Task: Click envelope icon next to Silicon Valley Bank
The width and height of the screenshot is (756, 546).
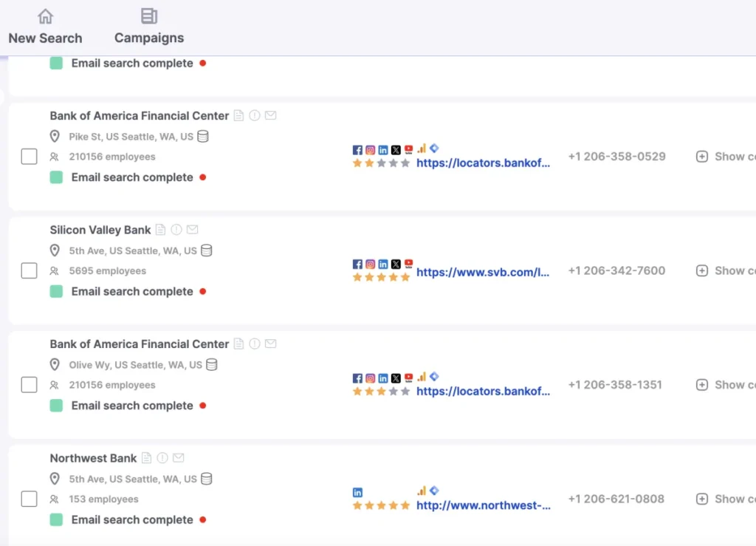Action: (x=193, y=230)
